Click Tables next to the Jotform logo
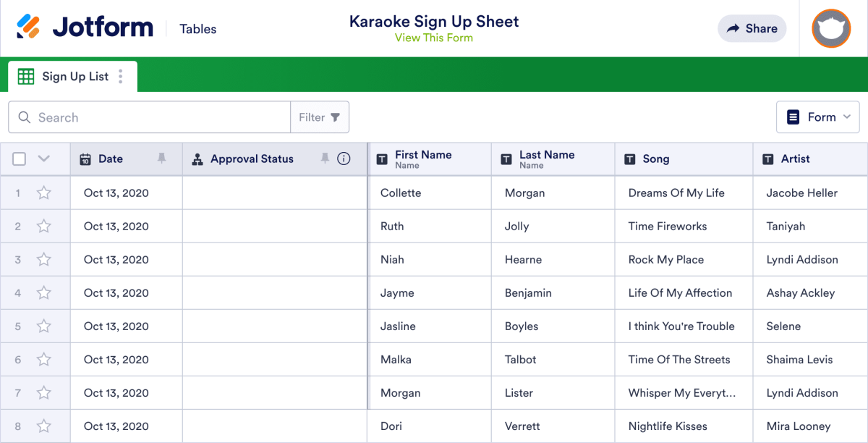The height and width of the screenshot is (443, 868). tap(197, 29)
